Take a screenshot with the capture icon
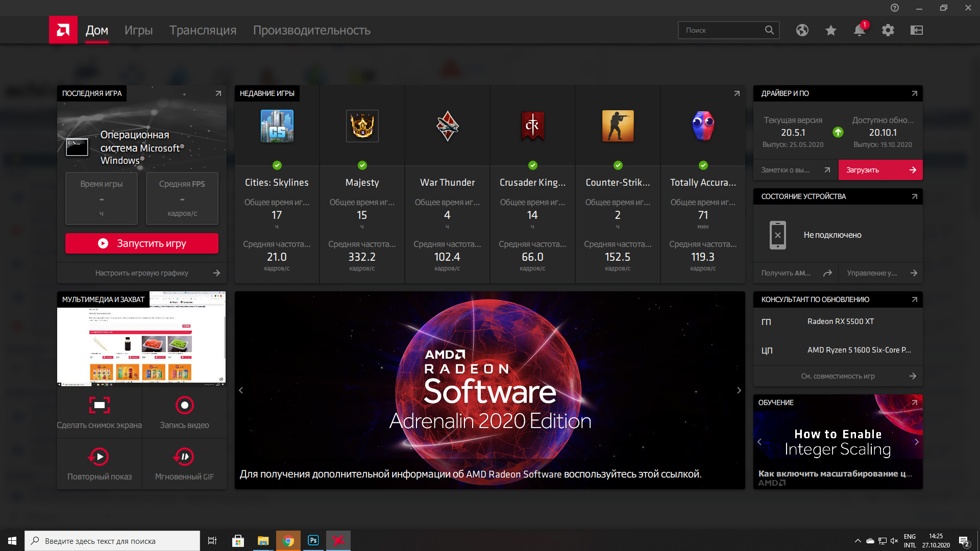The width and height of the screenshot is (980, 551). 100,405
